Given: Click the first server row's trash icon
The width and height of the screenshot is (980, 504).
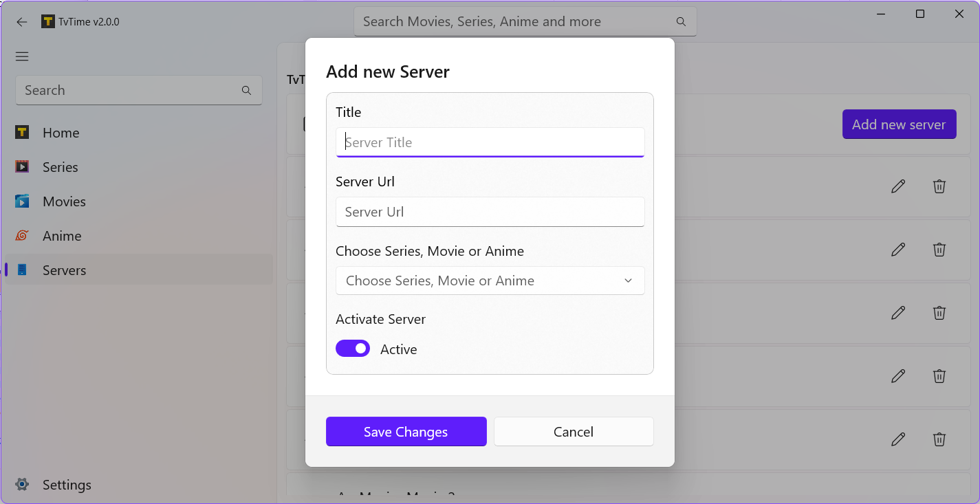Looking at the screenshot, I should click(939, 186).
